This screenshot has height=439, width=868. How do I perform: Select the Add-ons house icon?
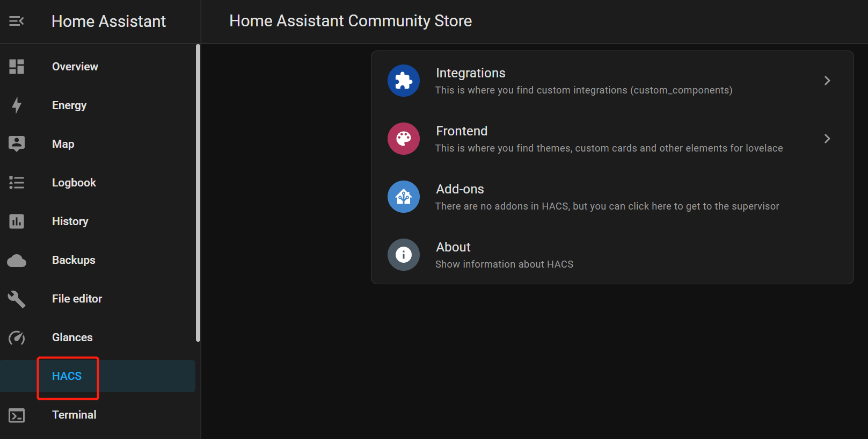coord(404,197)
